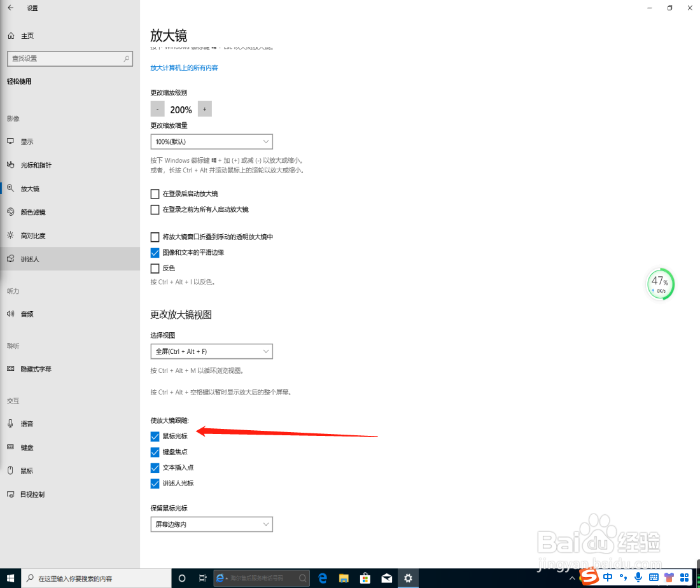Viewport: 700px width, 588px height.
Task: Click taskbar search box 在这里输入你要搜索的内容
Action: pos(96,578)
